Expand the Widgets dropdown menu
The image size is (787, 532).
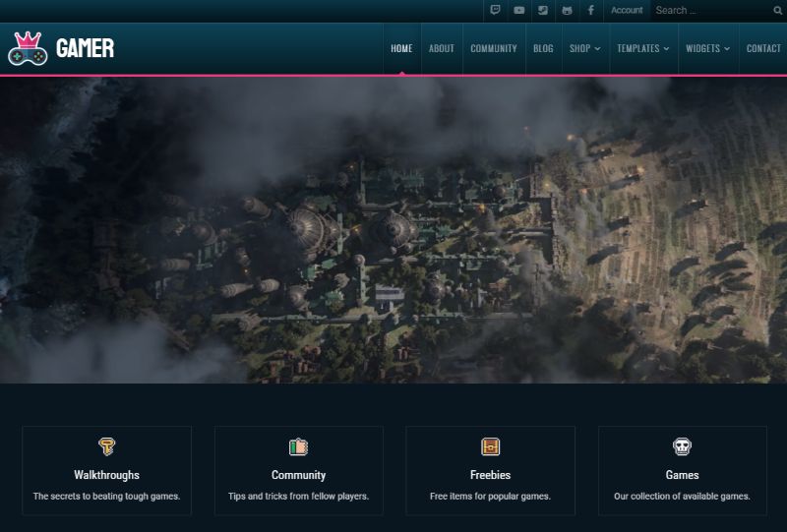(x=707, y=49)
